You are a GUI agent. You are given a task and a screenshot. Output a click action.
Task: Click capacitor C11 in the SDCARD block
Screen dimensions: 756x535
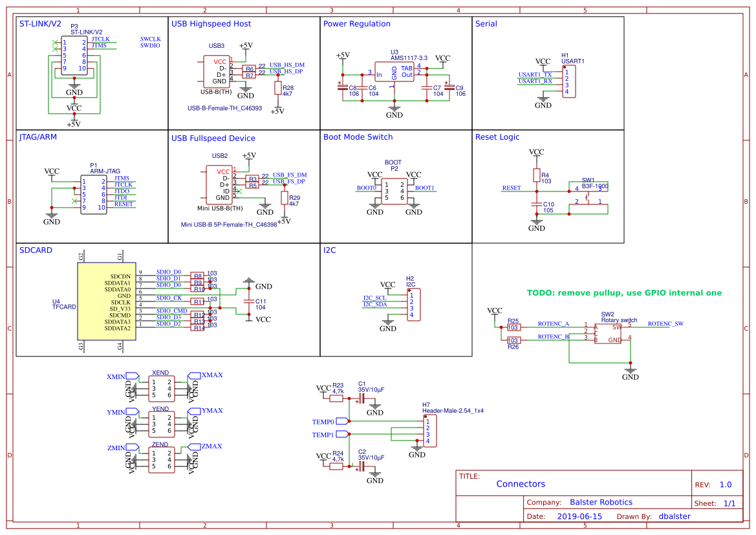pyautogui.click(x=249, y=301)
